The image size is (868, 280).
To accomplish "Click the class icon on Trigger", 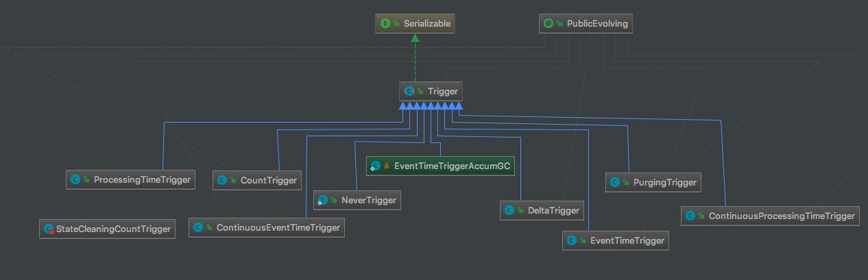I will (409, 91).
